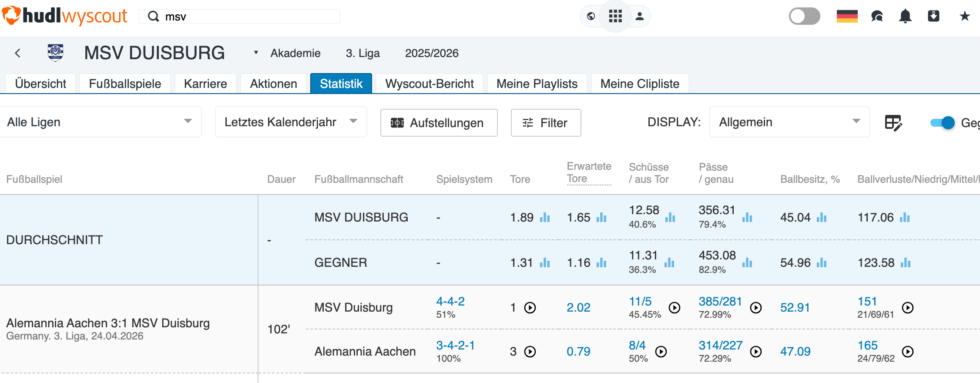Open support headset icon
Viewport: 980px width, 383px height.
(x=877, y=17)
